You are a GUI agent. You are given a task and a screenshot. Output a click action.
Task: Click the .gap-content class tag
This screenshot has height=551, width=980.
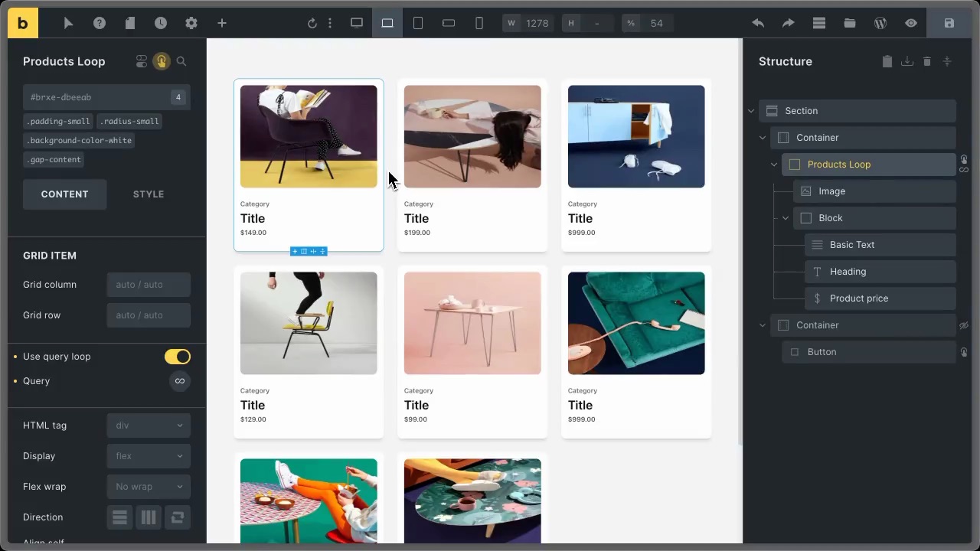54,159
